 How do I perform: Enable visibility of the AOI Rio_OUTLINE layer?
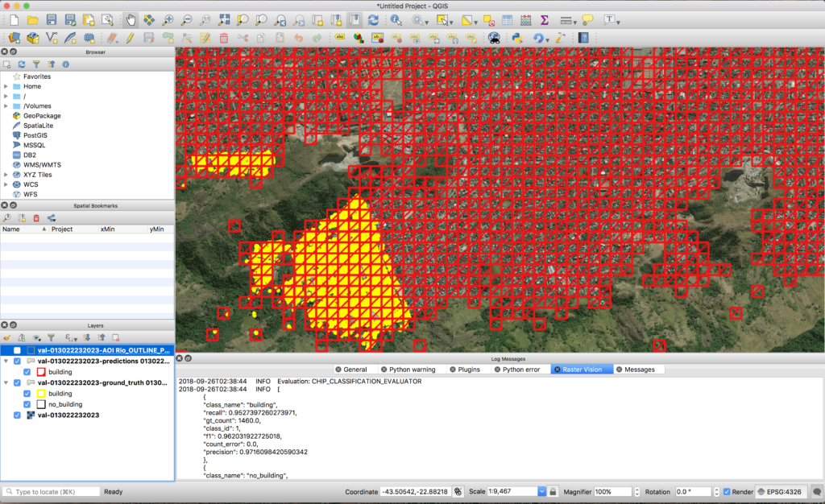(17, 350)
